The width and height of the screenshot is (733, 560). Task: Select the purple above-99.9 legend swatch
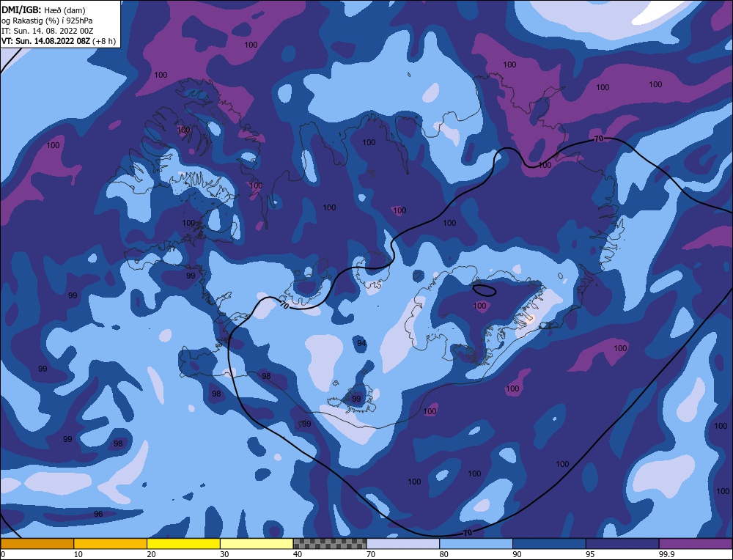696,544
